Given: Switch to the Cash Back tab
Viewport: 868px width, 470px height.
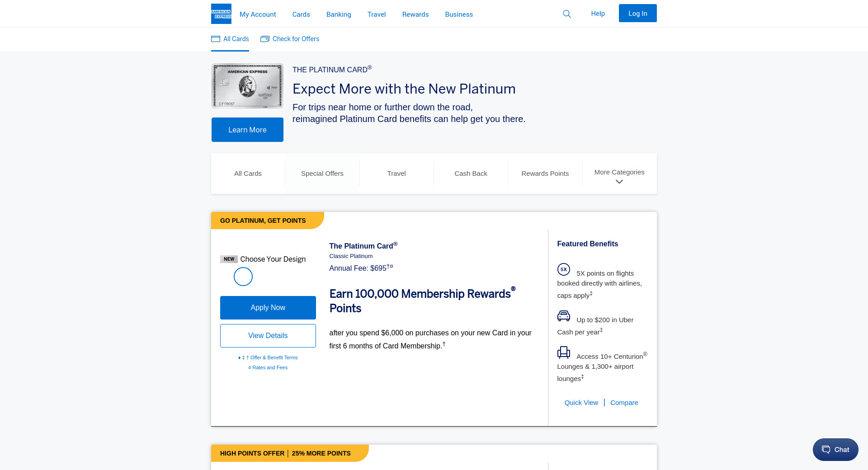Looking at the screenshot, I should [471, 174].
